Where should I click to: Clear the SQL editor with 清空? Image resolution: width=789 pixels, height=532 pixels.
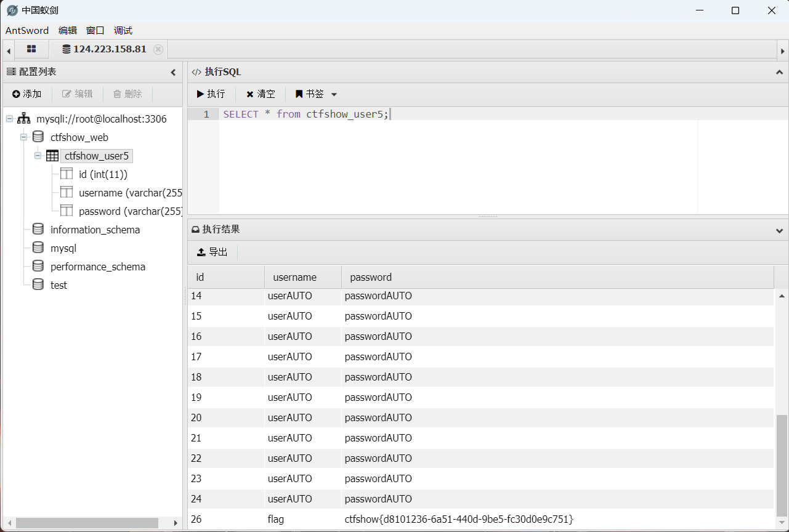click(x=261, y=94)
